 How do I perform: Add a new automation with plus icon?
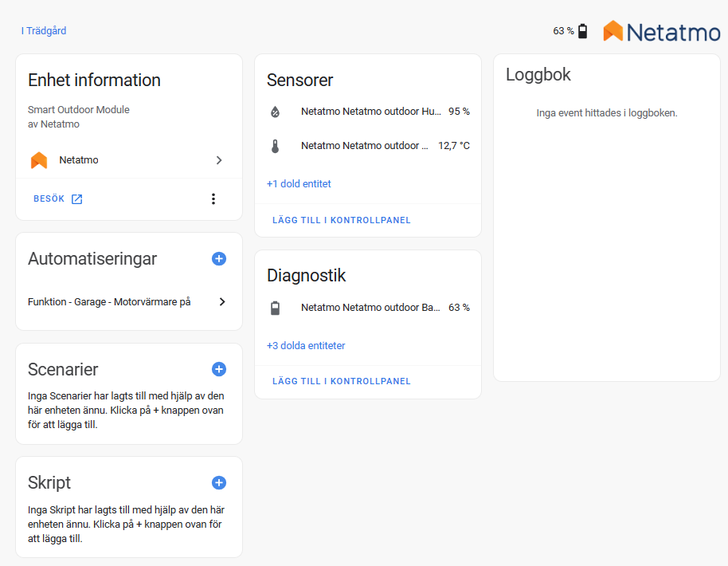pos(219,259)
